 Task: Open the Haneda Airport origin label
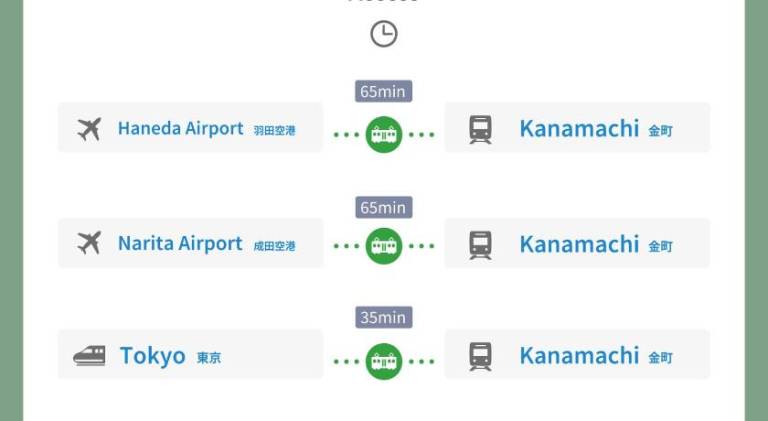coord(180,128)
